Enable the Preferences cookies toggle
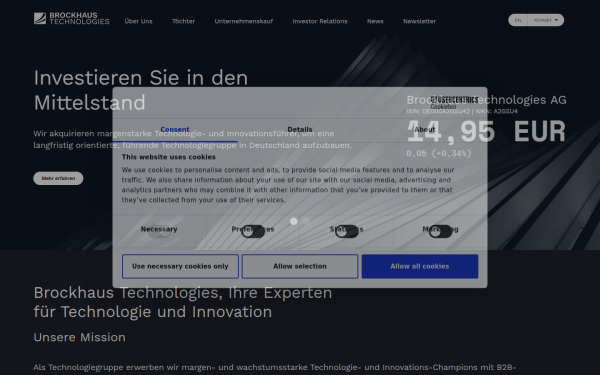 [253, 231]
